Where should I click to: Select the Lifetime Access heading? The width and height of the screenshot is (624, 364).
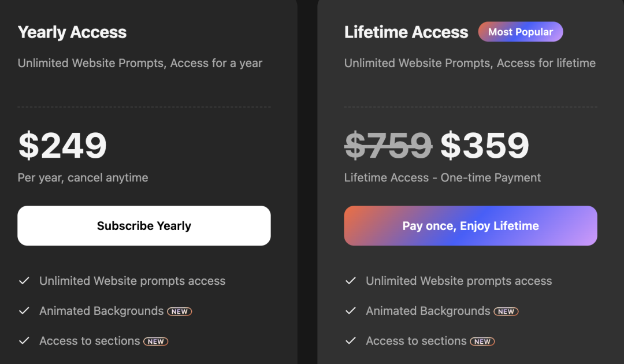406,32
